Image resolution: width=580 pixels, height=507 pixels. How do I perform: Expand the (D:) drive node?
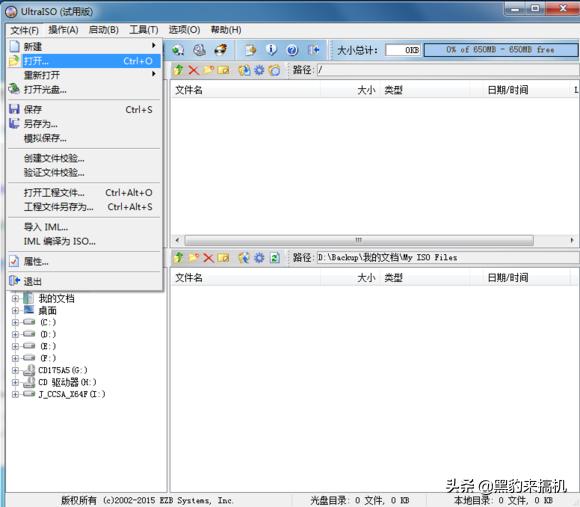(15, 334)
